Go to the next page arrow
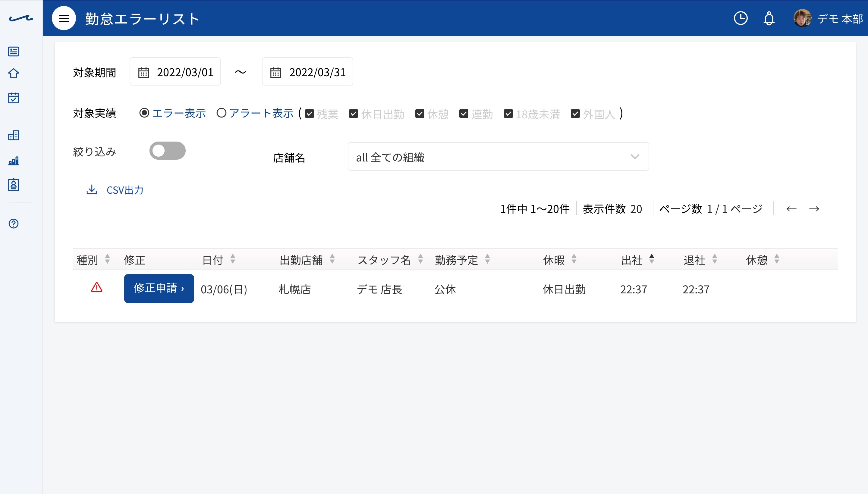 click(x=814, y=209)
